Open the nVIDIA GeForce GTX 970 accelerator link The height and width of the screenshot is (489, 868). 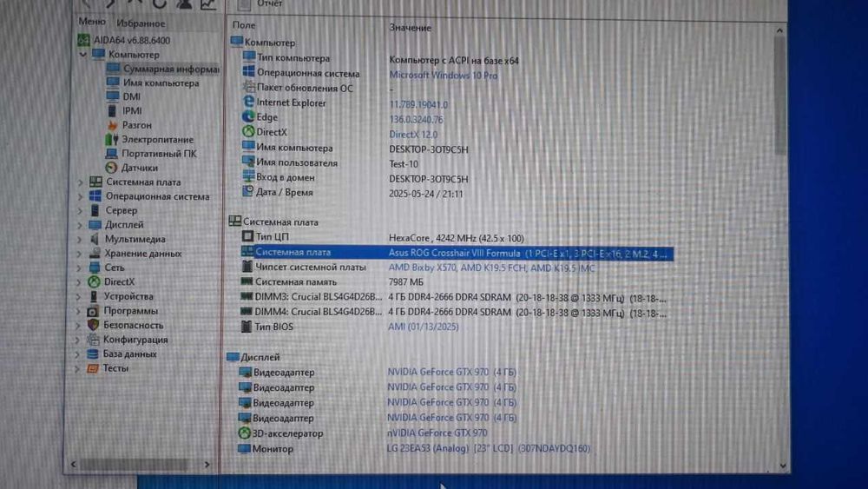[437, 433]
